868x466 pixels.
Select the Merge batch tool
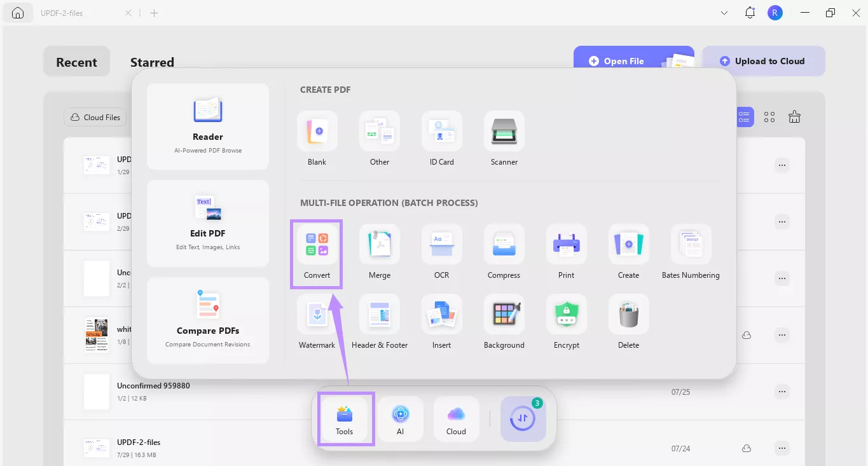tap(380, 252)
